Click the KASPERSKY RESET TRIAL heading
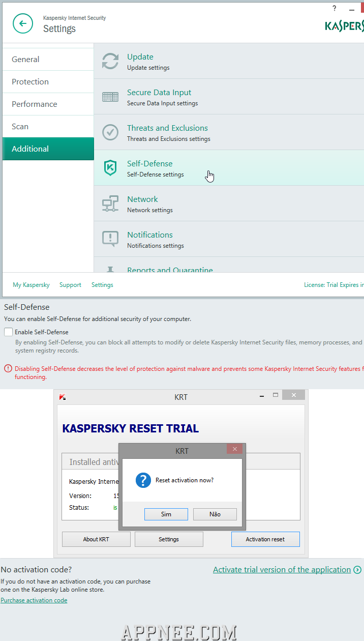The height and width of the screenshot is (641, 364). (x=131, y=428)
